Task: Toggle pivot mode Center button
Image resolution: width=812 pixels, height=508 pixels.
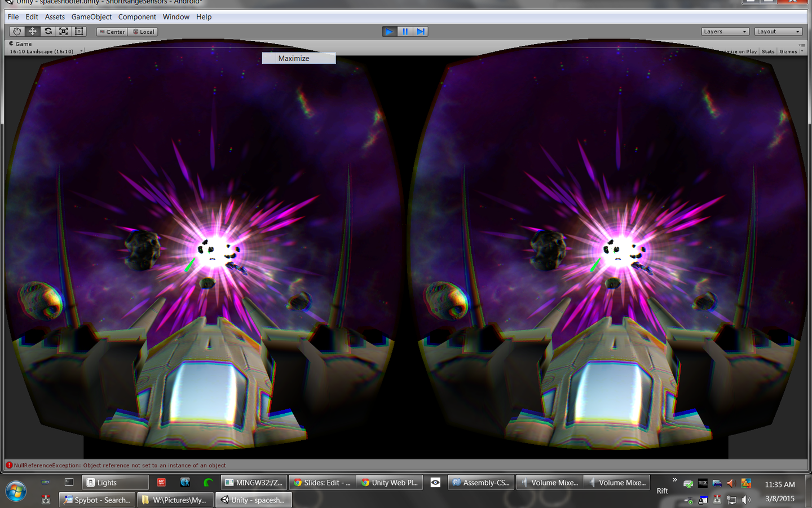Action: click(112, 32)
